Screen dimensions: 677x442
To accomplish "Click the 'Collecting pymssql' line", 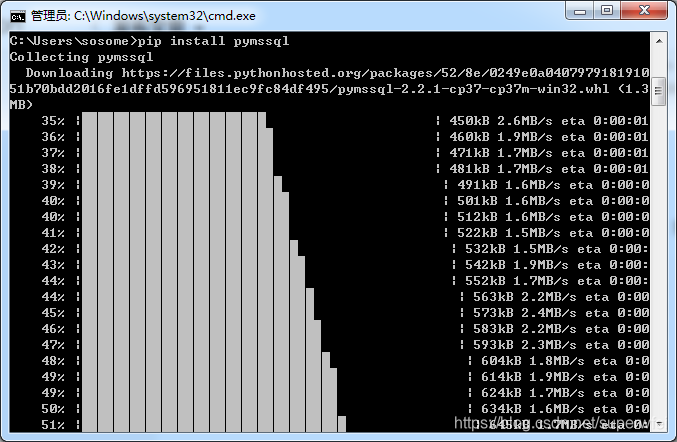I will coord(82,57).
